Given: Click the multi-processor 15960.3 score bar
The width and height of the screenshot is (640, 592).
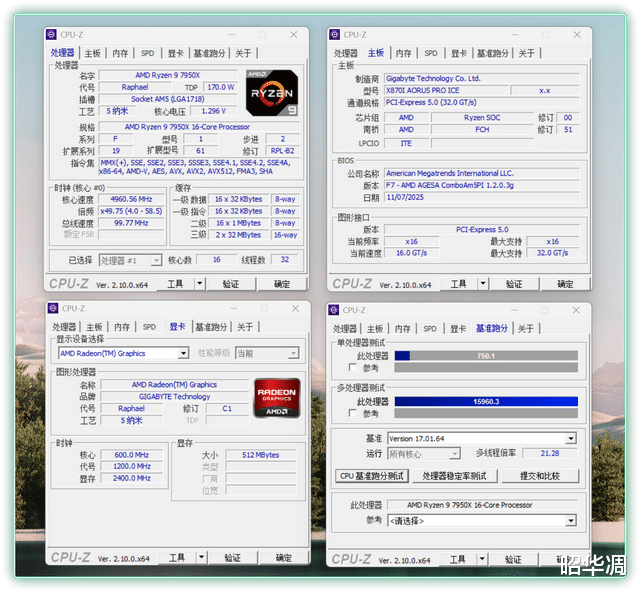Looking at the screenshot, I should coord(486,402).
